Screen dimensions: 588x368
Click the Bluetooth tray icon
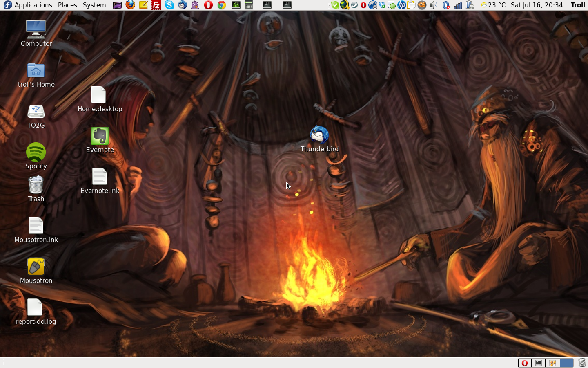pos(446,5)
